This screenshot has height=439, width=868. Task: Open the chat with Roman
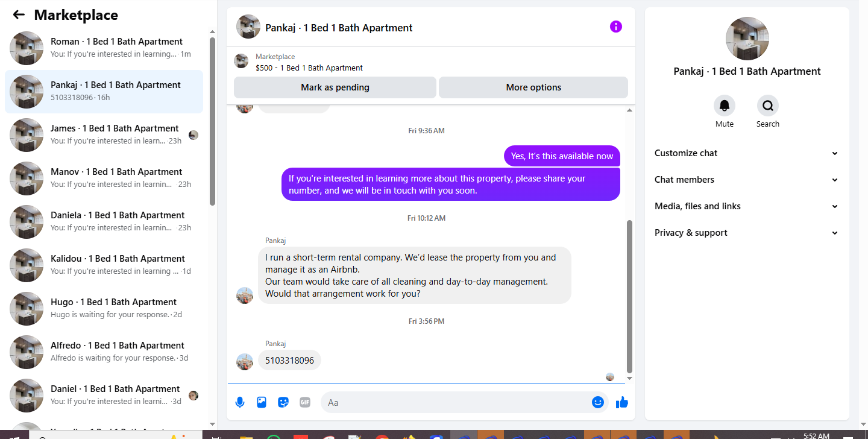pos(104,48)
